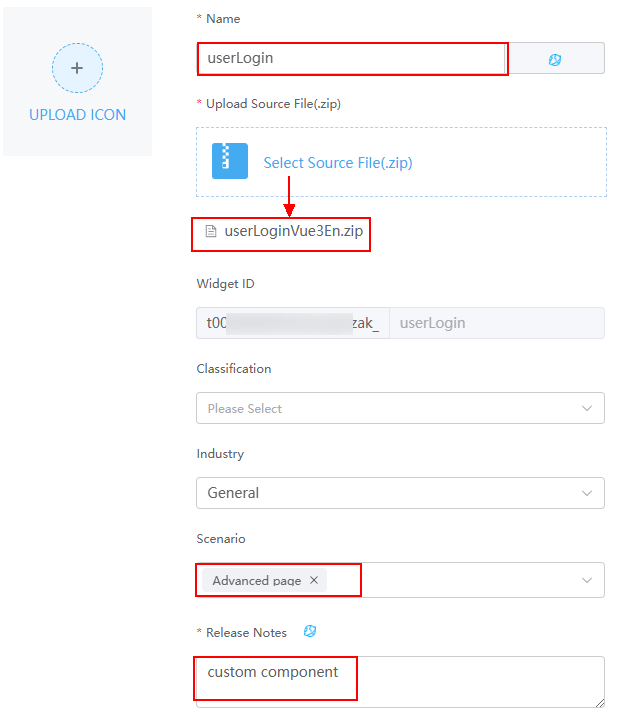Click the Release Notes text area
This screenshot has height=715, width=622.
400,682
